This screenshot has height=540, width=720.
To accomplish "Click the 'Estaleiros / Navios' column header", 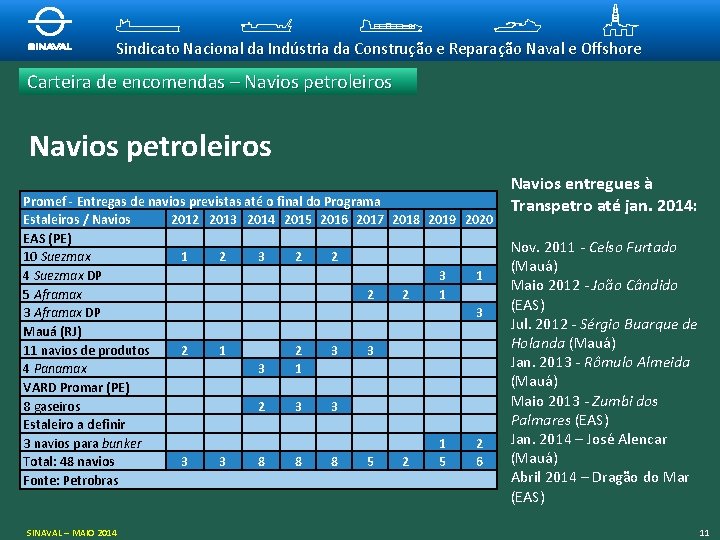I will click(x=93, y=219).
